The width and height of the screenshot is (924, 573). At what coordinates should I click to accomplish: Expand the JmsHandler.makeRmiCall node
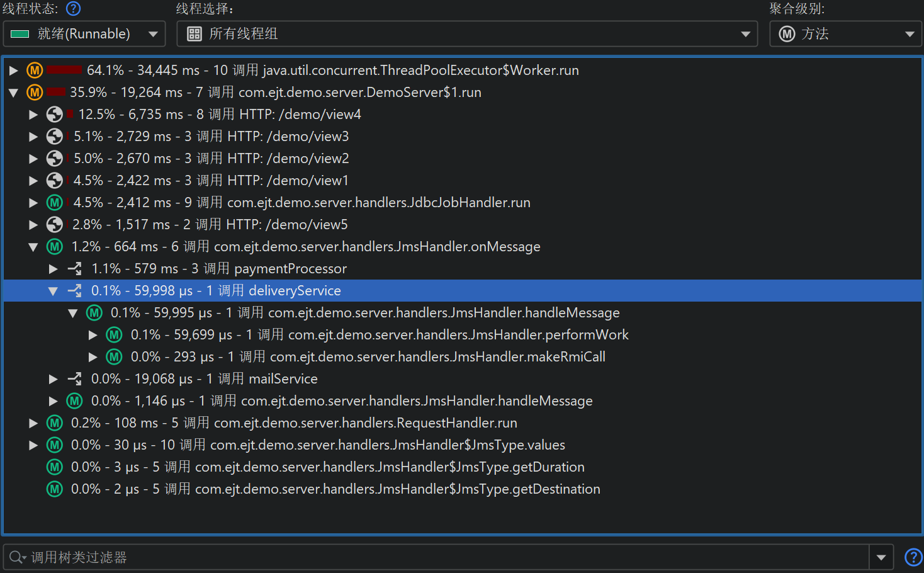pos(93,357)
